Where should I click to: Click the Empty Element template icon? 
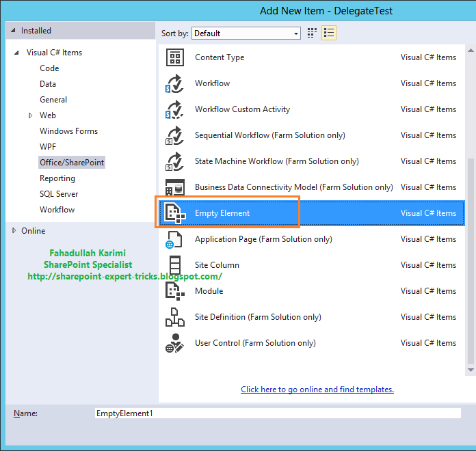tap(175, 213)
